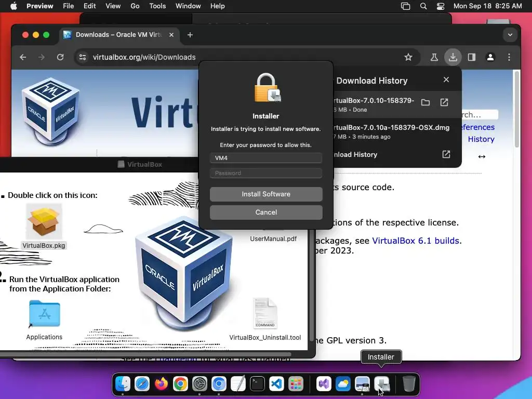Screen dimensions: 532x399
Task: Cancel the Installer password dialog
Action: [266, 212]
